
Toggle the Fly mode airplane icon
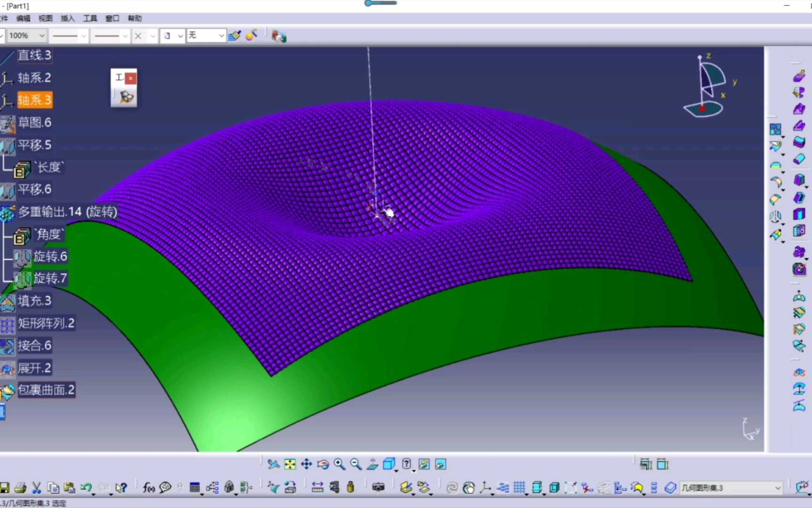click(273, 465)
